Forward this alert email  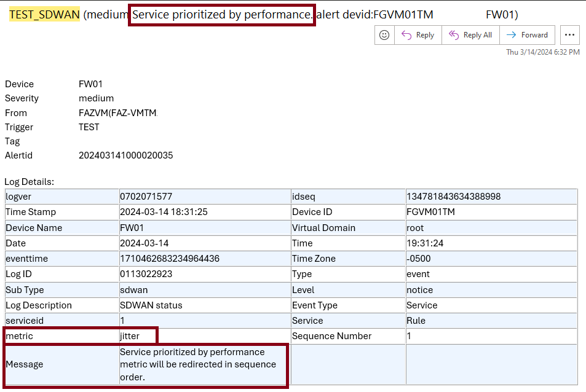tap(527, 35)
